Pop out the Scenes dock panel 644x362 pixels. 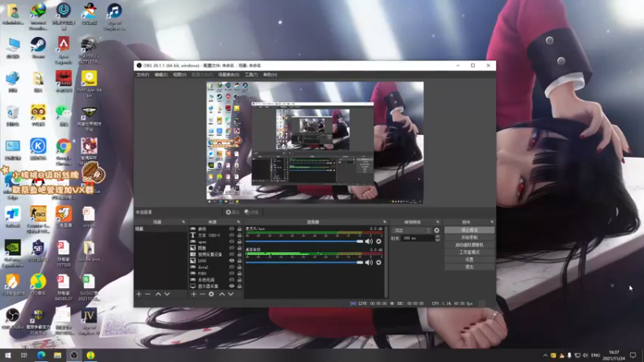[184, 222]
